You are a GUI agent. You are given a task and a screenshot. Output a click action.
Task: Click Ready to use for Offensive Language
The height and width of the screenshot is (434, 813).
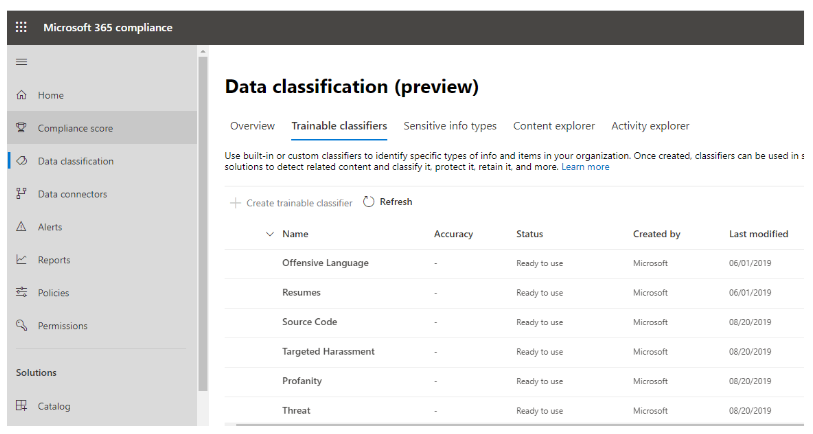539,263
